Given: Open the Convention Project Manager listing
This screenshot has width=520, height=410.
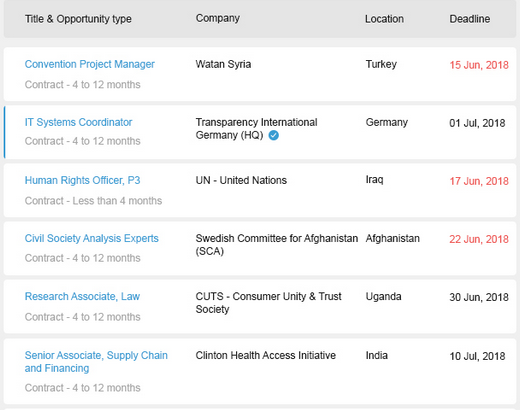Looking at the screenshot, I should (89, 64).
